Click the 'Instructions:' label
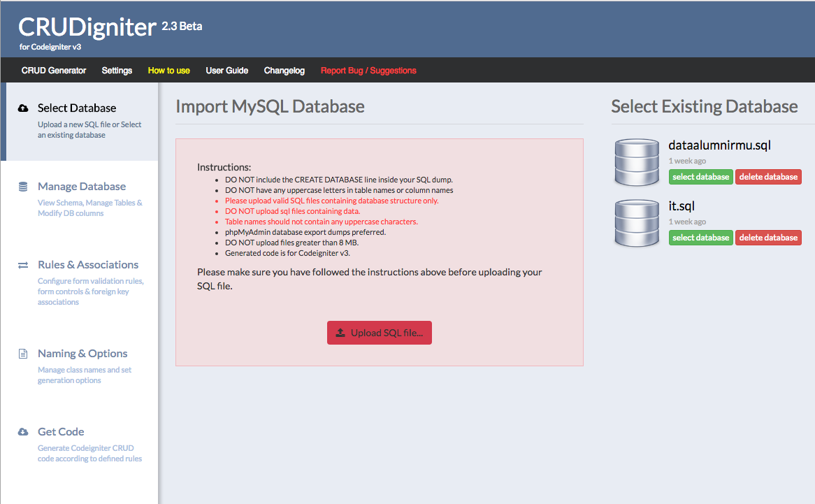This screenshot has width=815, height=504. point(224,167)
